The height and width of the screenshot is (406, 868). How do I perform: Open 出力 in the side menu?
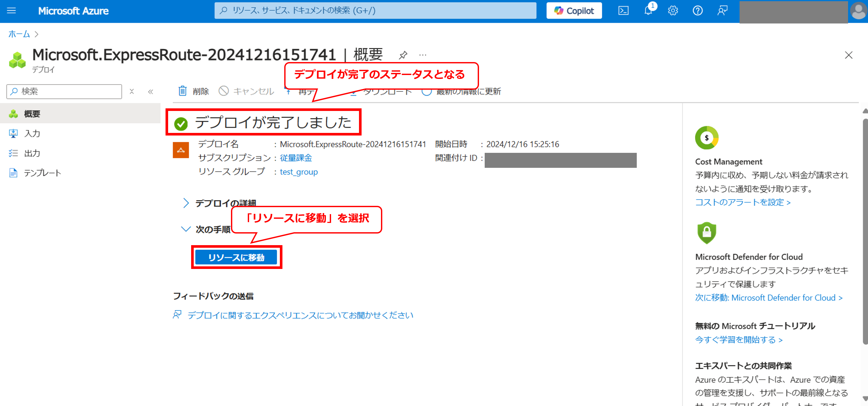pyautogui.click(x=32, y=153)
